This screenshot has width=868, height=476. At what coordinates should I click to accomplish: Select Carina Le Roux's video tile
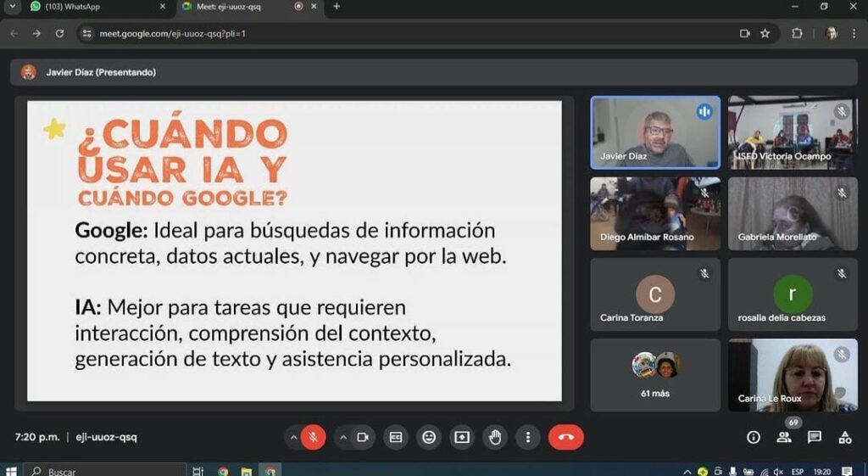(x=793, y=375)
